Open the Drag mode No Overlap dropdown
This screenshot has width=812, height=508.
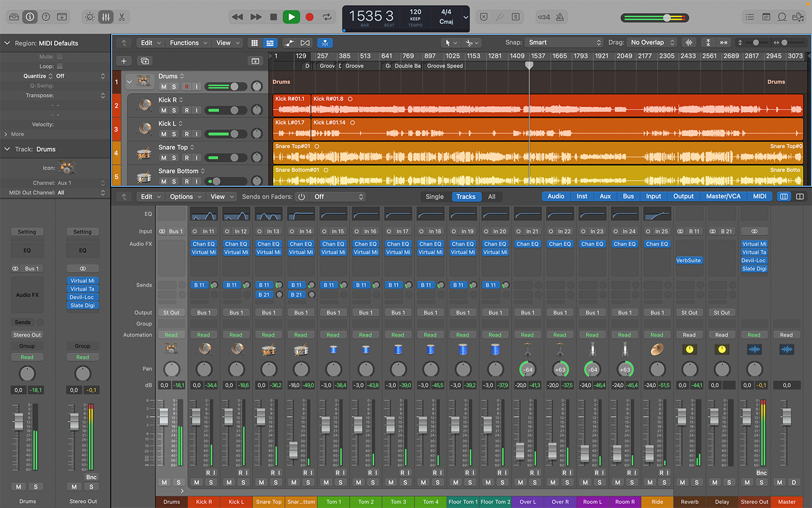click(651, 42)
